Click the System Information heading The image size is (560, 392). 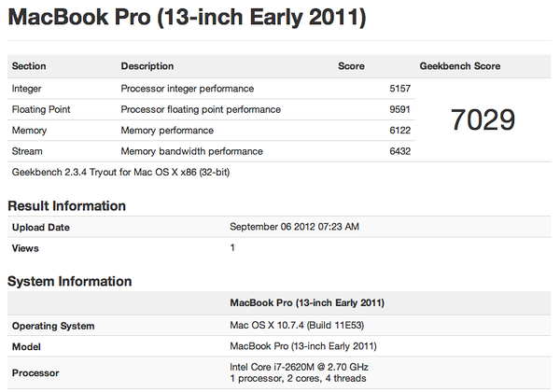[70, 281]
